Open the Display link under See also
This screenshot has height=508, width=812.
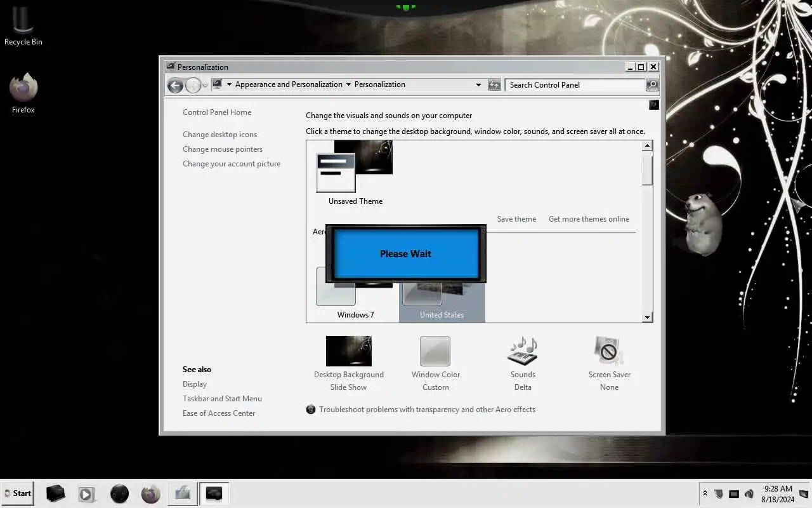195,384
